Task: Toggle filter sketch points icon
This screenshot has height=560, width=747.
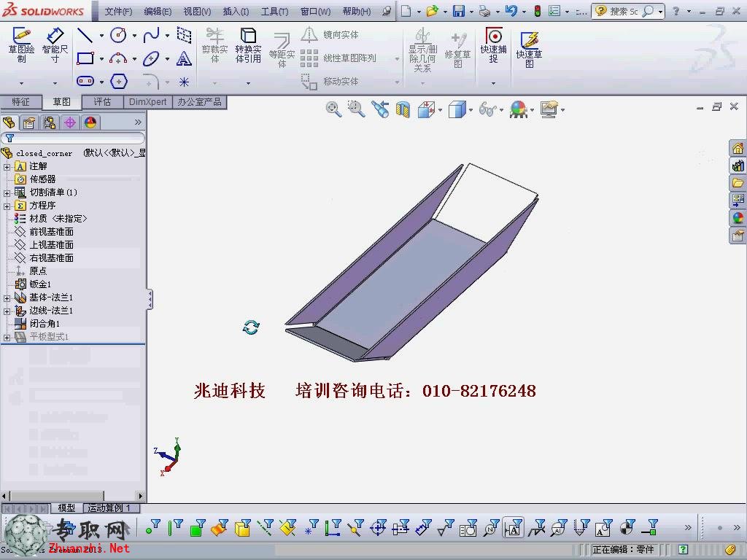Action: (310, 528)
